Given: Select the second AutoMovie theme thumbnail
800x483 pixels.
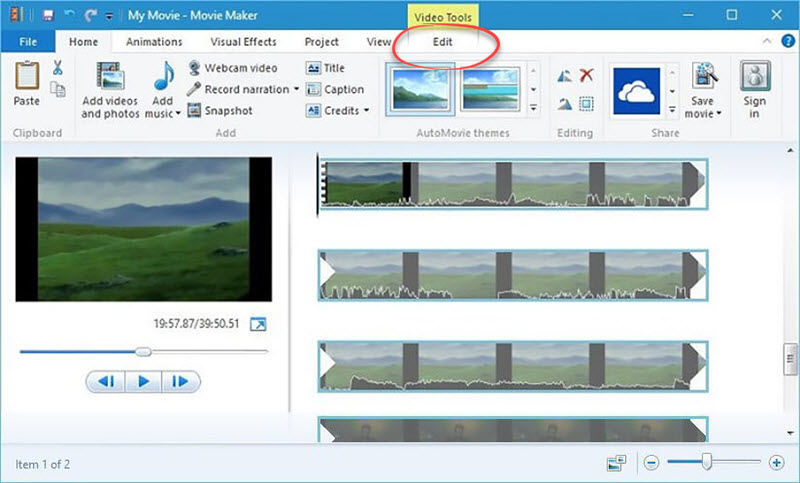Looking at the screenshot, I should coord(490,89).
